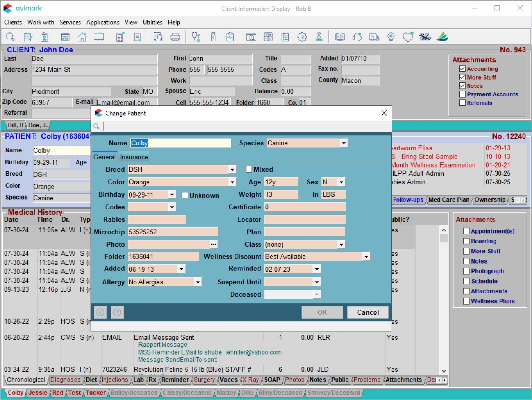Image resolution: width=532 pixels, height=400 pixels.
Task: Toggle the Mixed breed checkbox
Action: point(249,169)
